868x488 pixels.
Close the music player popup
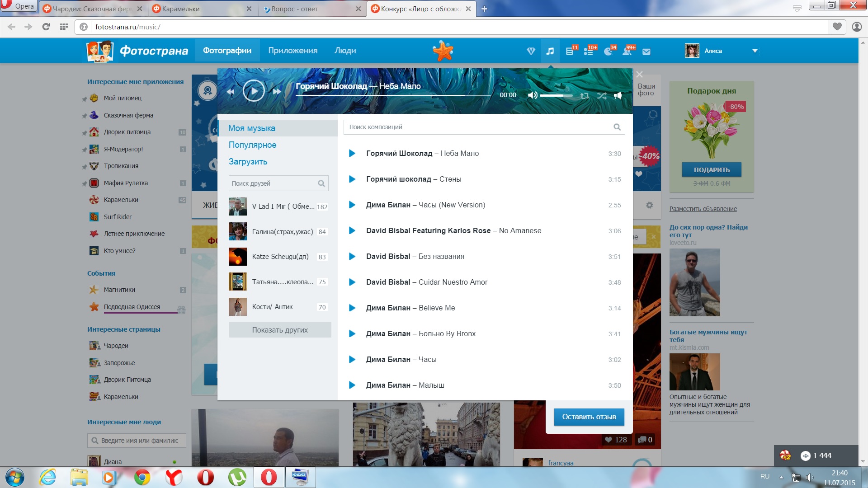pos(639,75)
